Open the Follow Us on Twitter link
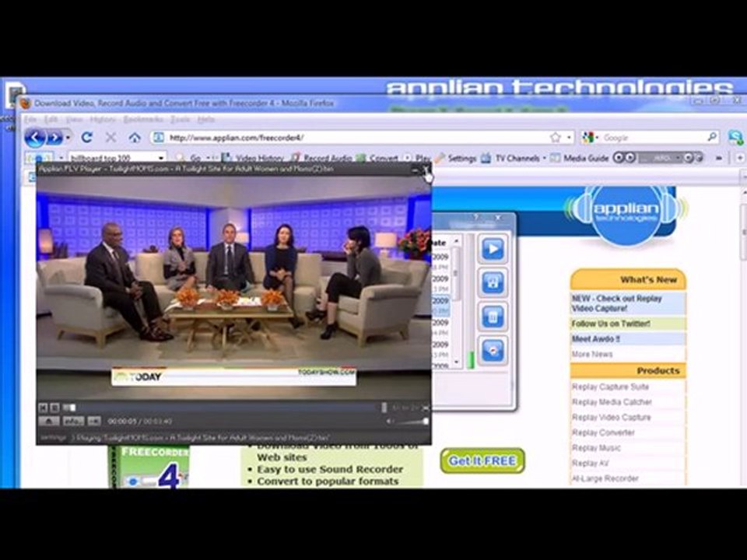This screenshot has width=747, height=560. click(611, 324)
